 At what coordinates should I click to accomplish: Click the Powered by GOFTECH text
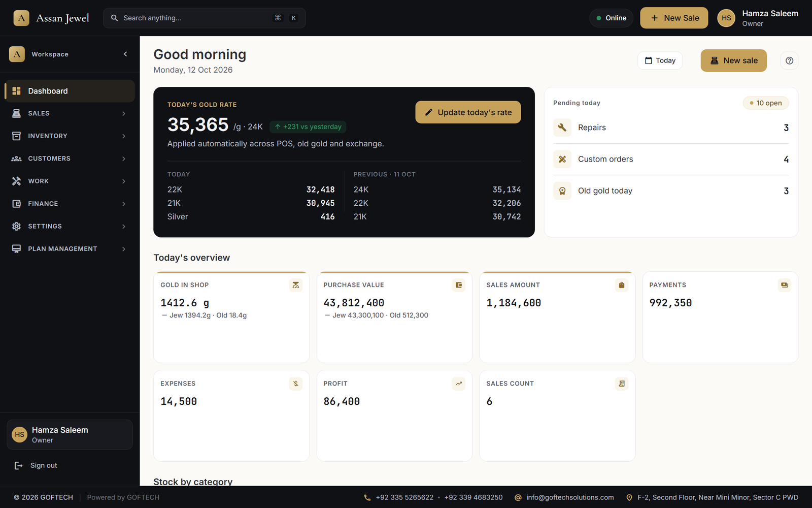123,497
